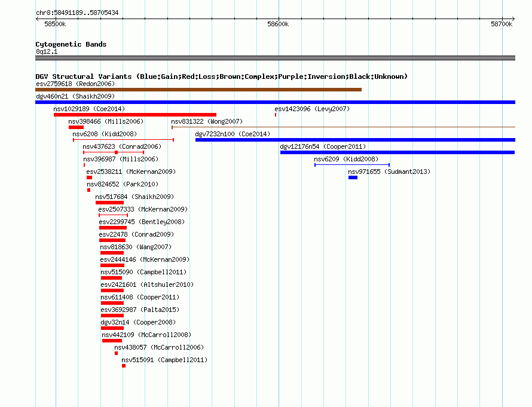This screenshot has width=532, height=407.
Task: Click the nsv437623 red interval line
Action: click(x=114, y=152)
